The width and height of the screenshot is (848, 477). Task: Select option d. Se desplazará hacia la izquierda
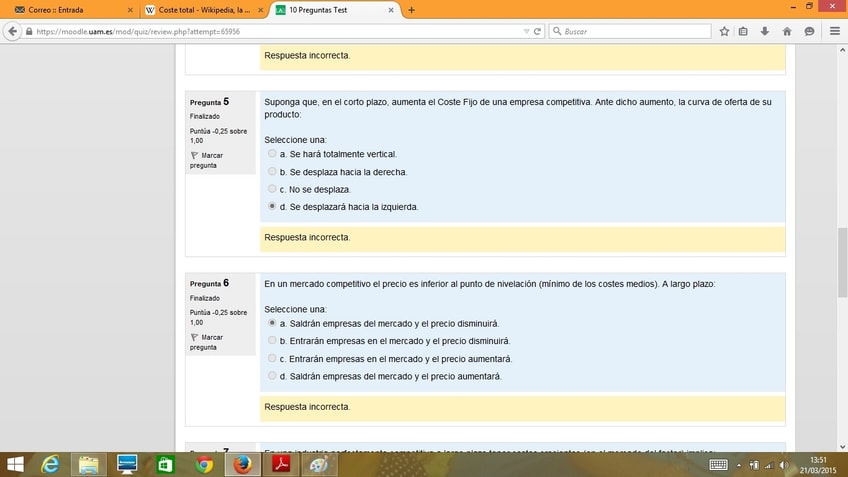[x=272, y=206]
